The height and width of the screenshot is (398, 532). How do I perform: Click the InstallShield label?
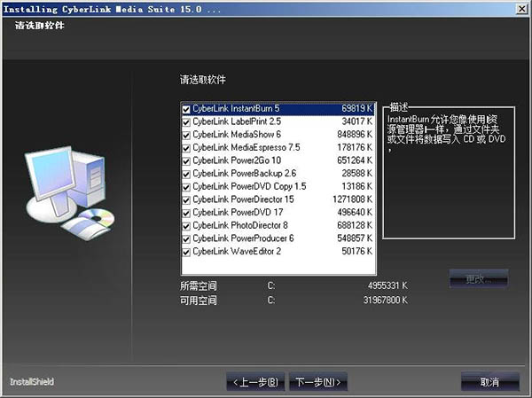32,382
